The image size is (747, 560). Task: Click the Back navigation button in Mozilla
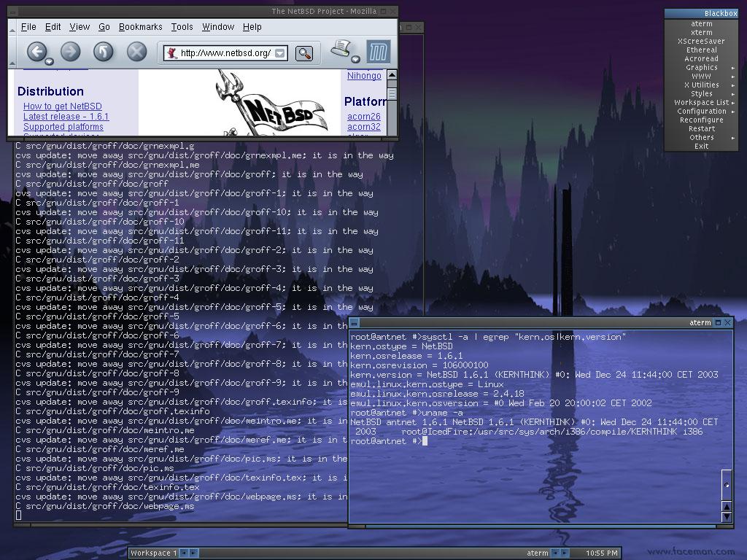pyautogui.click(x=36, y=51)
